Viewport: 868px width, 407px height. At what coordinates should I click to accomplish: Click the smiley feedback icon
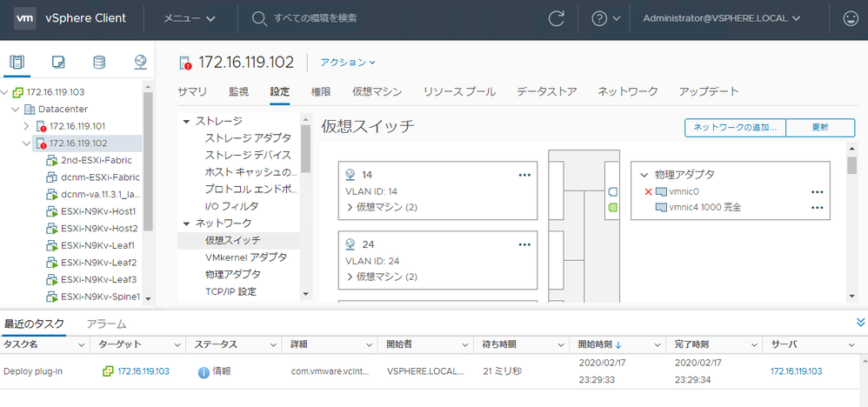[x=850, y=18]
